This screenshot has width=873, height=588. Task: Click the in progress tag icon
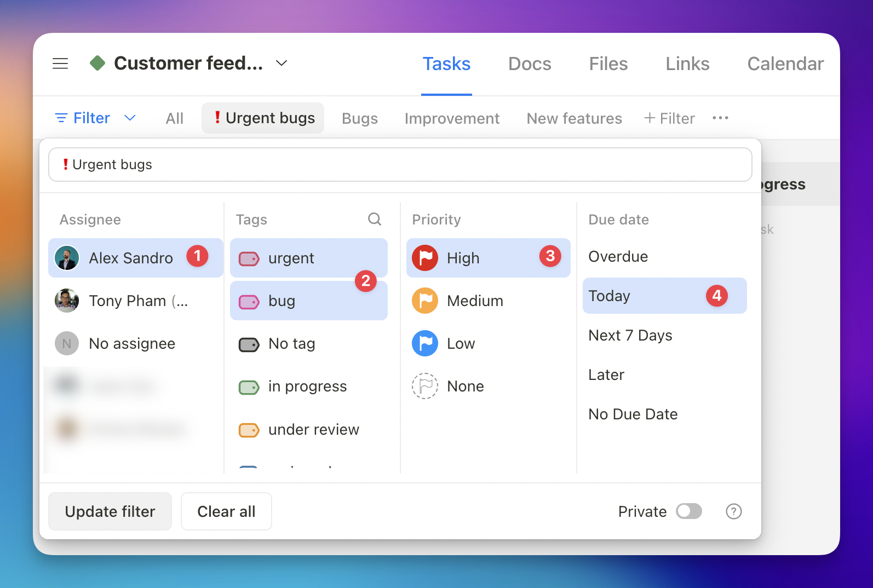249,387
